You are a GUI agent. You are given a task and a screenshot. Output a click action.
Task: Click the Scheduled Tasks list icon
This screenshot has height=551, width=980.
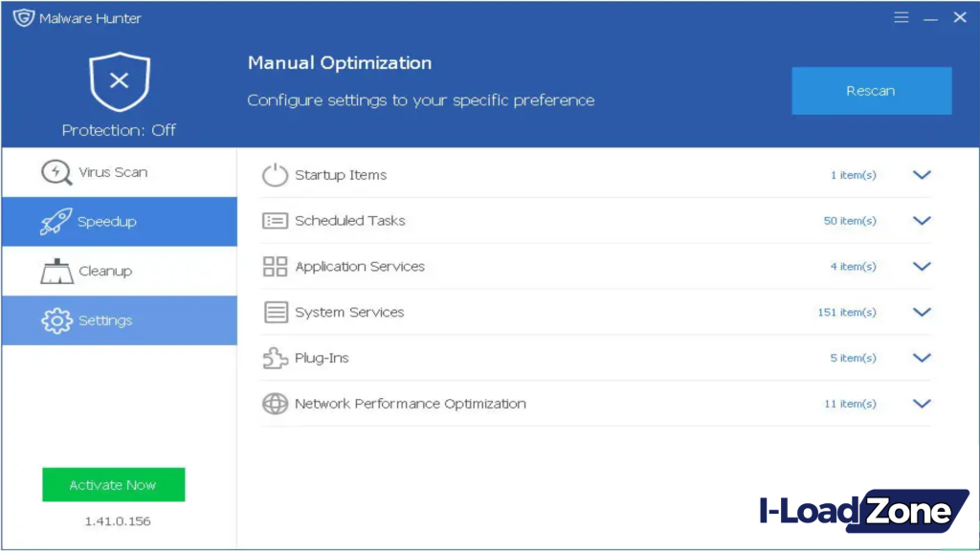click(275, 221)
